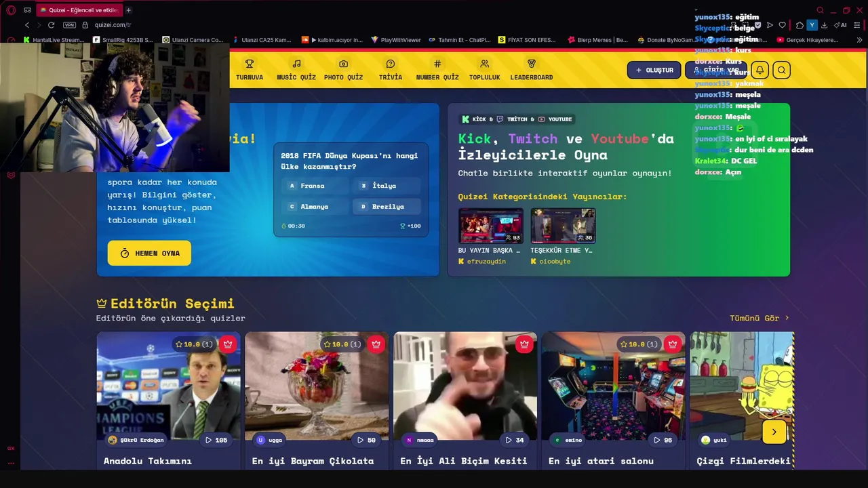Screen dimensions: 868x488
Task: Click crown badge on atari salonu card
Action: click(673, 344)
